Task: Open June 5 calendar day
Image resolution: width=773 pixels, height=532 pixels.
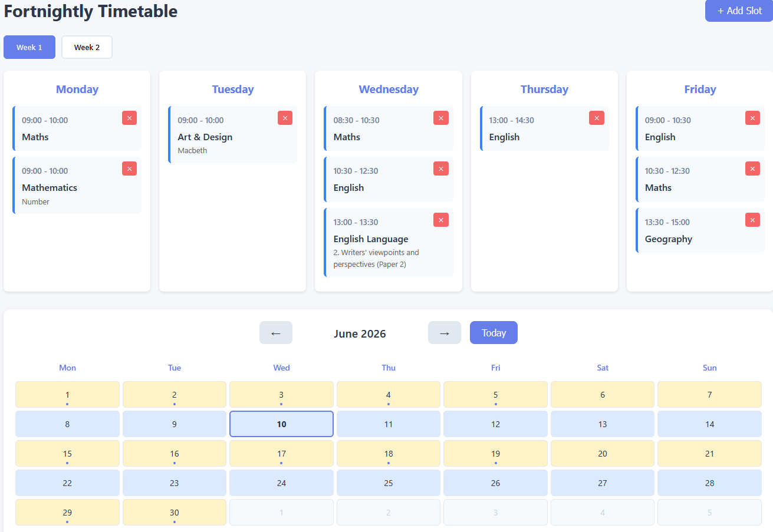Action: coord(495,395)
